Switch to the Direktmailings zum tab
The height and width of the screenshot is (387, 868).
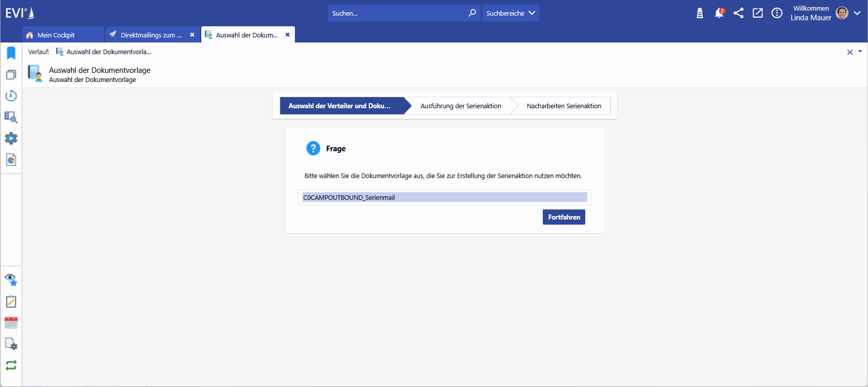[x=151, y=35]
